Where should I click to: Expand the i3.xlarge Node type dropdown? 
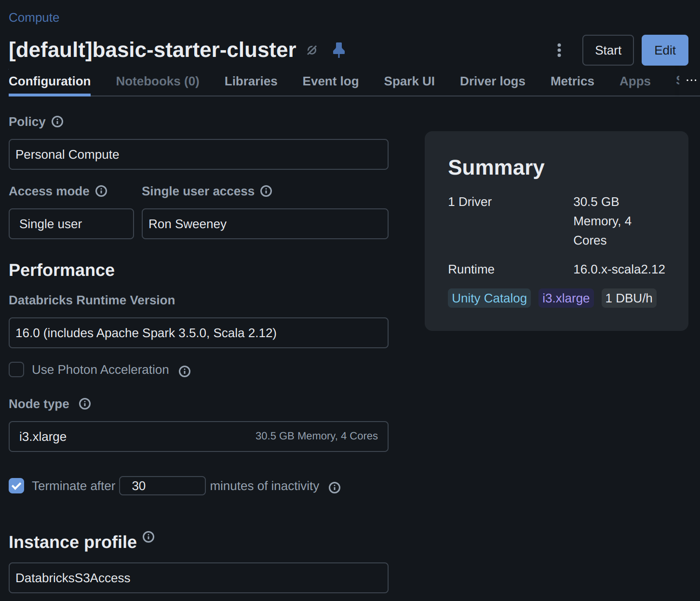pyautogui.click(x=198, y=437)
